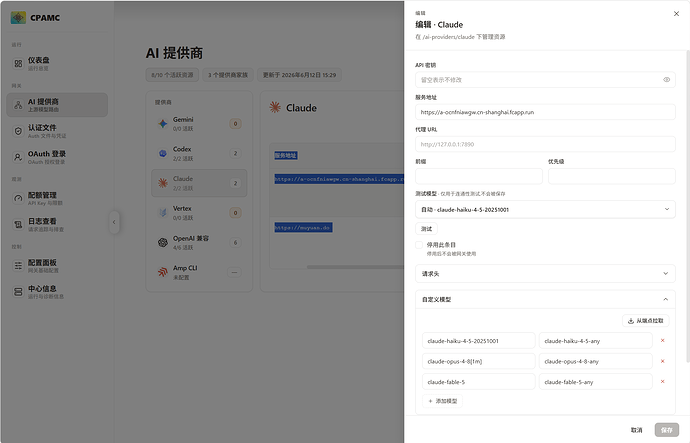Click the API 密钥 input field
Viewport: 690px width, 443px height.
coord(545,80)
